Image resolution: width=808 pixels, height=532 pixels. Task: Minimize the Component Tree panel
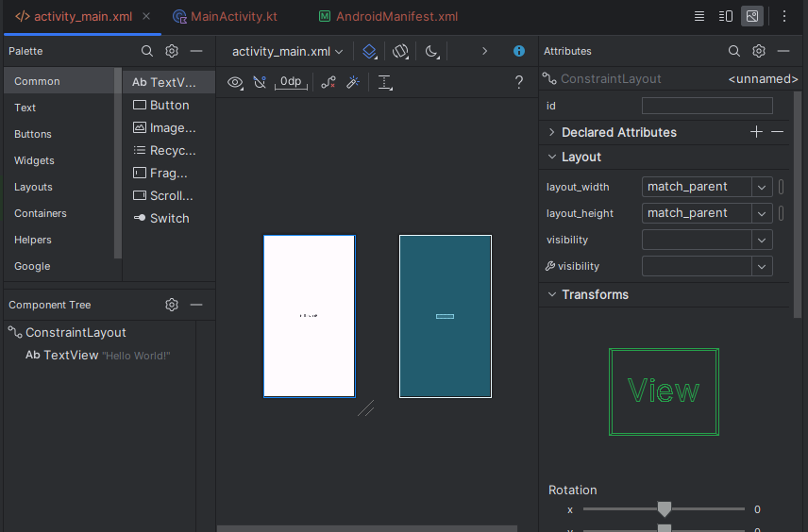(196, 305)
